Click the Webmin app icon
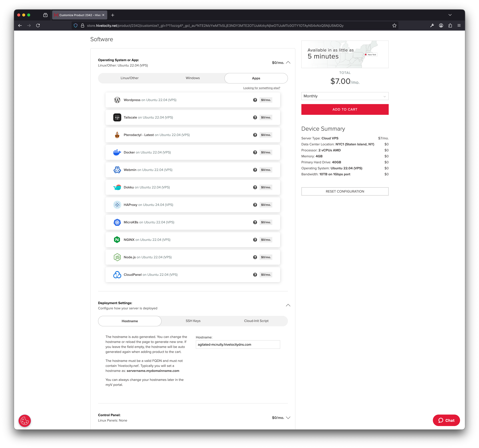This screenshot has width=479, height=448. pos(117,170)
